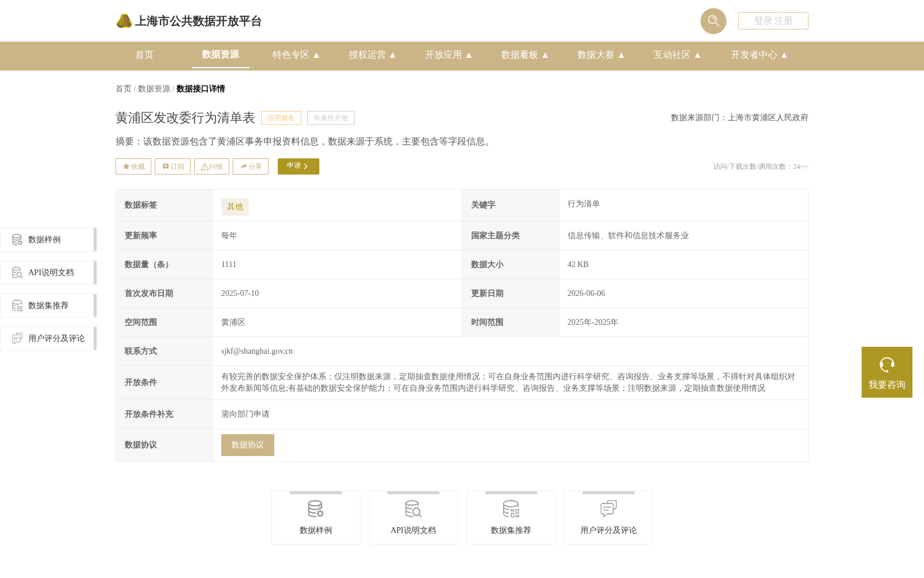The width and height of the screenshot is (924, 578).
Task: Click 信息传输、软件和信息技术服务业 category value
Action: click(x=628, y=236)
